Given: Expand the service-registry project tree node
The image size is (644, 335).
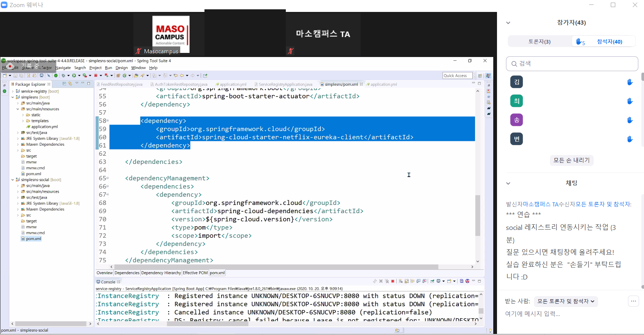Looking at the screenshot, I should [13, 91].
